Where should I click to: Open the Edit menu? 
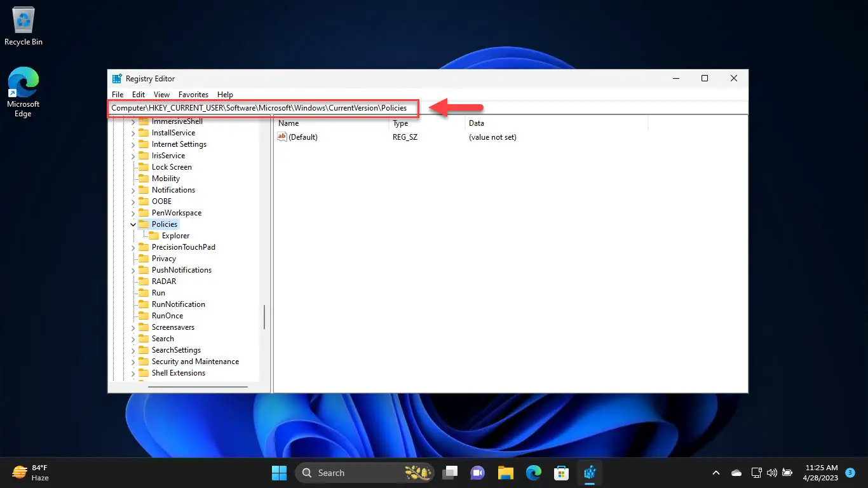tap(139, 95)
